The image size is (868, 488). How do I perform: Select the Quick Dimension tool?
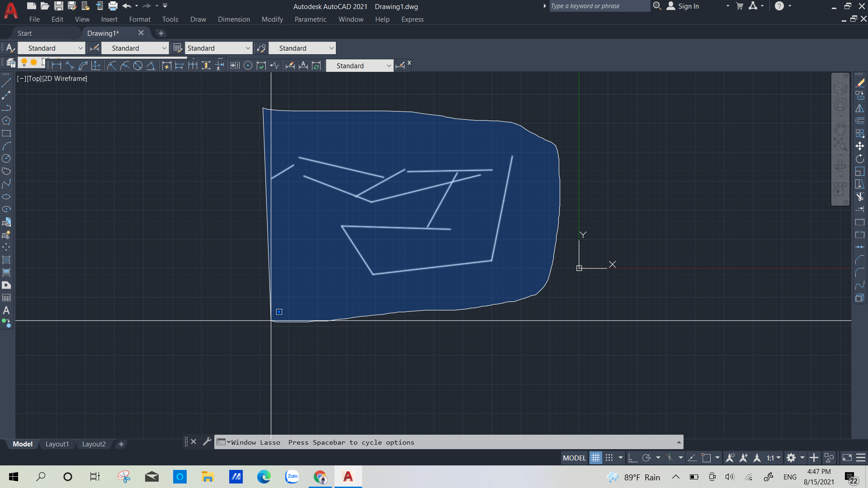[166, 66]
